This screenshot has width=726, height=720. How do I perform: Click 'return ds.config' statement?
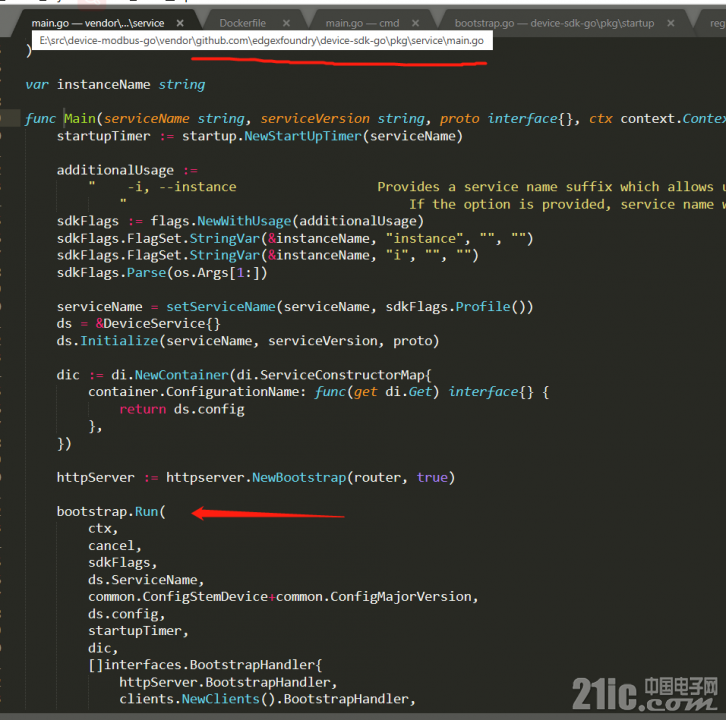pyautogui.click(x=182, y=409)
